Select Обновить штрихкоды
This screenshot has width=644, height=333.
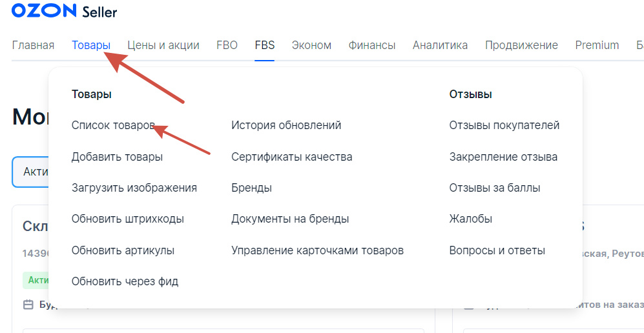(x=128, y=219)
